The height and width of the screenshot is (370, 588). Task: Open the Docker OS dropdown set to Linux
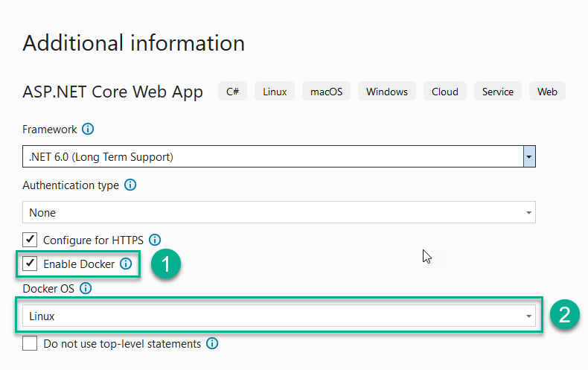(279, 316)
